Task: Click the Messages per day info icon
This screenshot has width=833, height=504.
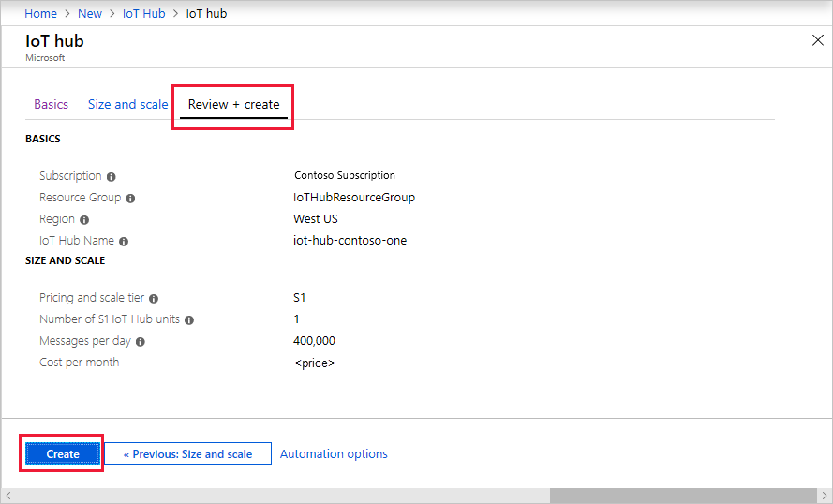Action: tap(141, 342)
